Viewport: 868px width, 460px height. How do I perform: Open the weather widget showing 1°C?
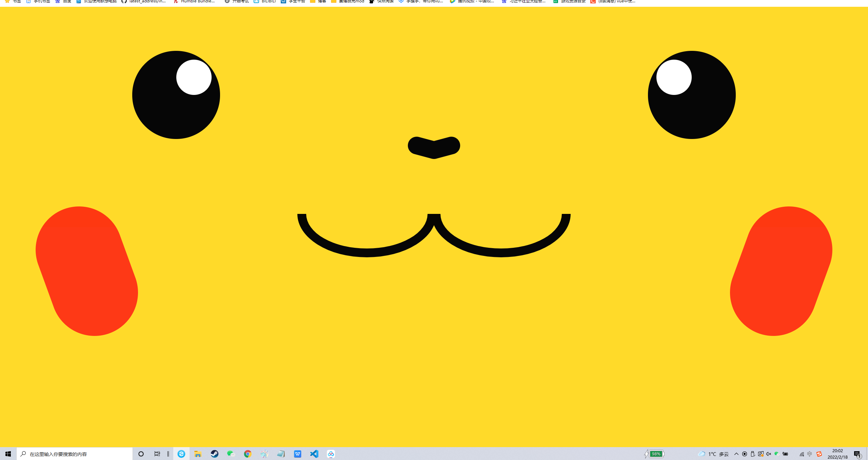tap(713, 454)
